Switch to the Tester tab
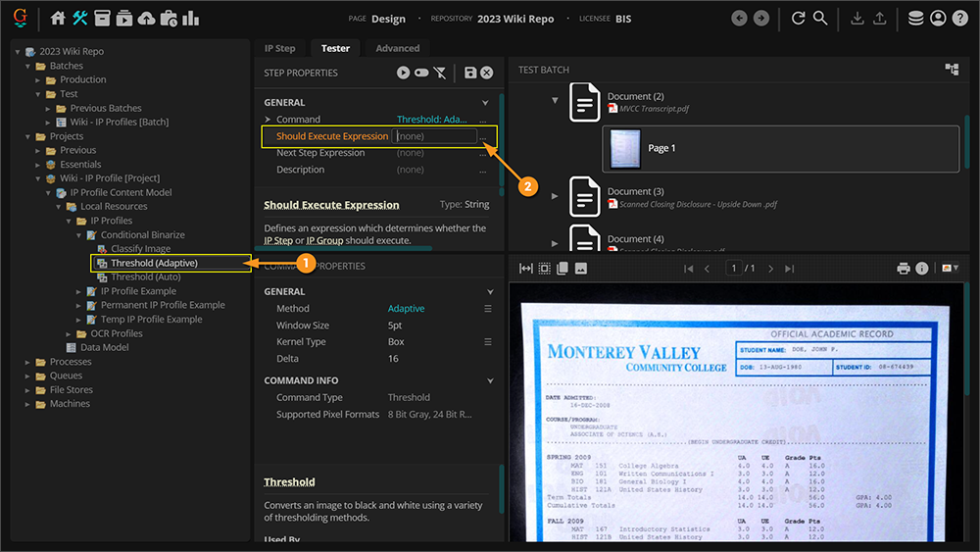 (x=335, y=48)
